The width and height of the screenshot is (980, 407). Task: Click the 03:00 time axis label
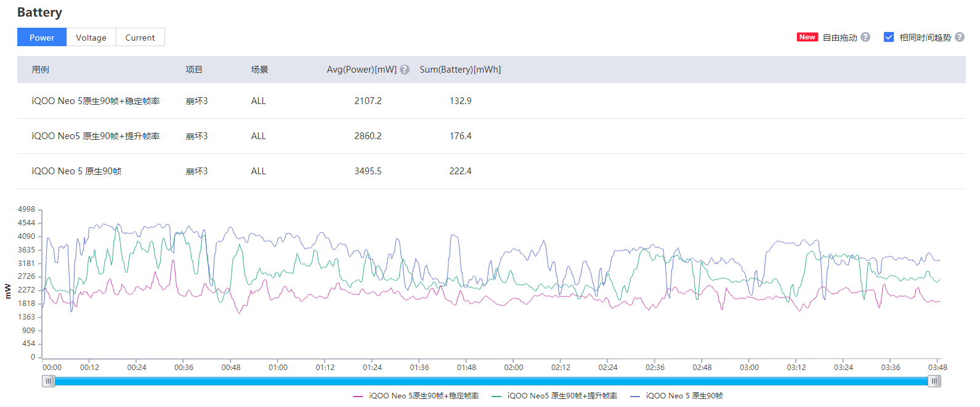(x=749, y=368)
